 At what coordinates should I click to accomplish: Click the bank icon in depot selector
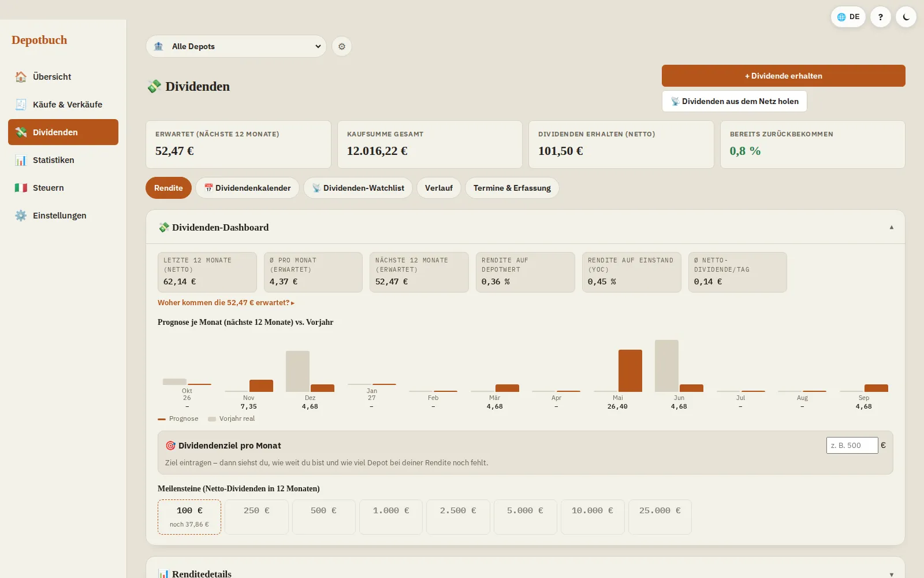point(159,46)
